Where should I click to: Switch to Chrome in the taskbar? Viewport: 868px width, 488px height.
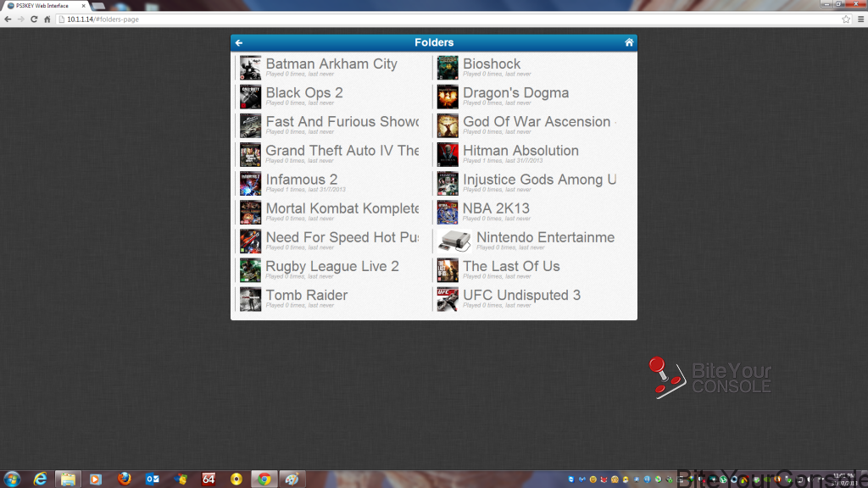(264, 480)
